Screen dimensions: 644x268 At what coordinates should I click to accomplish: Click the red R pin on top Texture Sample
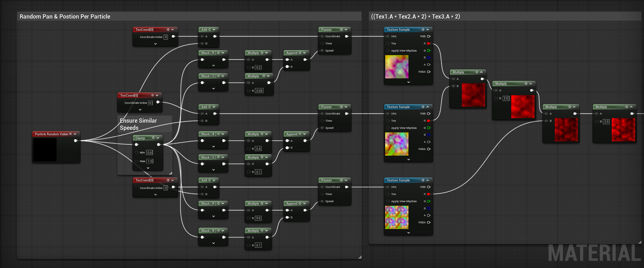pyautogui.click(x=428, y=44)
